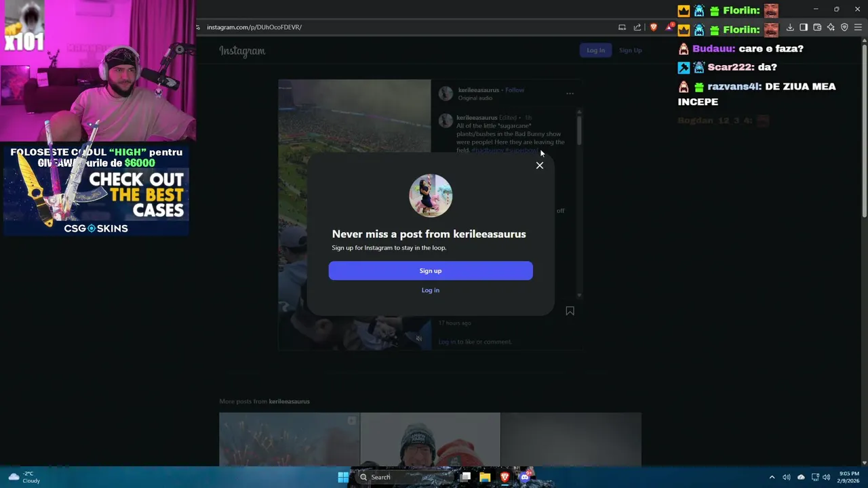Click chat message from razvans4l
868x488 pixels.
[x=757, y=94]
